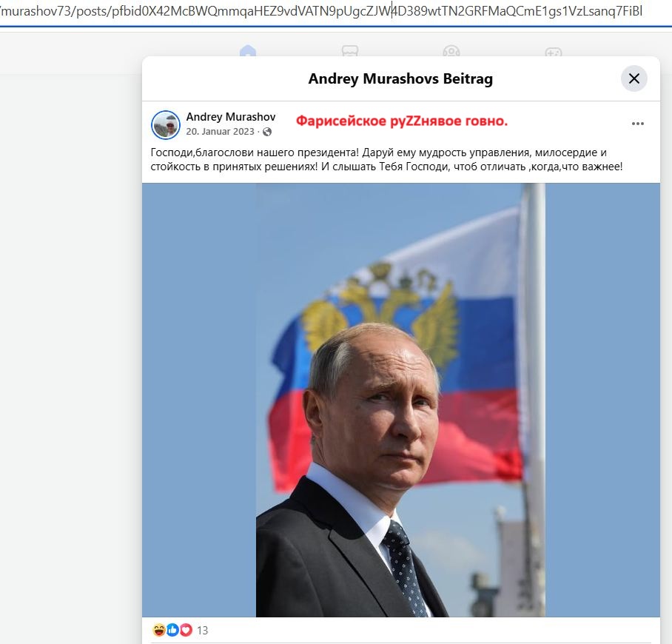Click the red overlay text beside the name
Viewport: 672px width, 644px height.
(x=402, y=121)
